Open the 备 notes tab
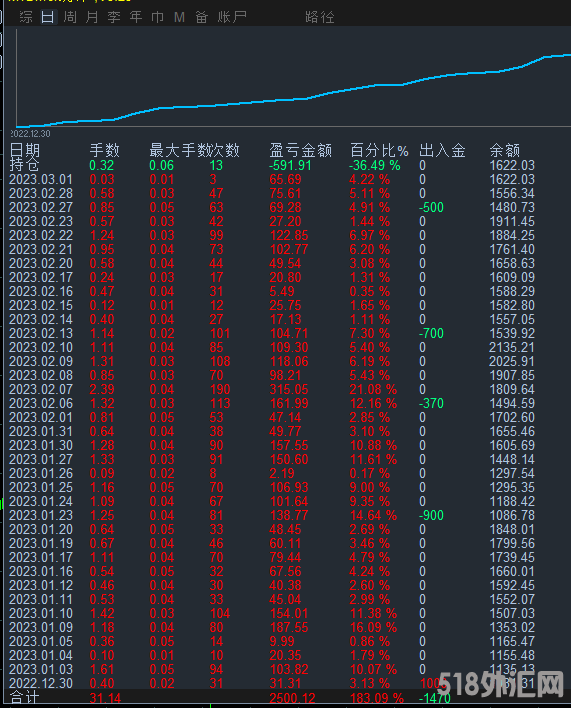The height and width of the screenshot is (708, 571). (x=201, y=17)
